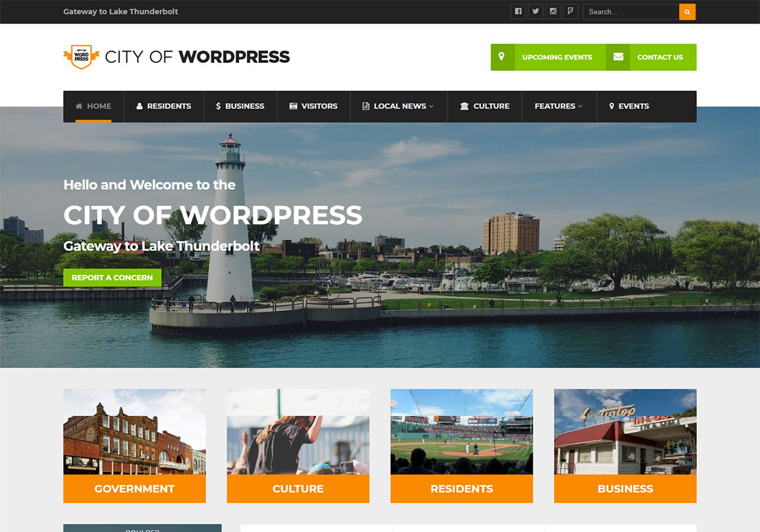Click the camera icon in Visitors menu
This screenshot has height=532, width=760.
293,106
